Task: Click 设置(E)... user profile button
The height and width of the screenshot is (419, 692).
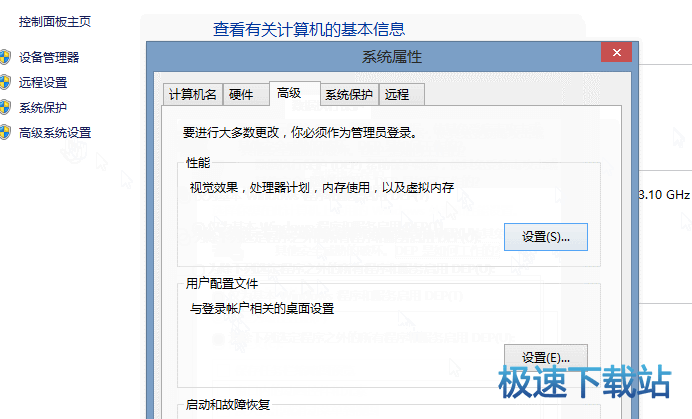Action: click(546, 358)
